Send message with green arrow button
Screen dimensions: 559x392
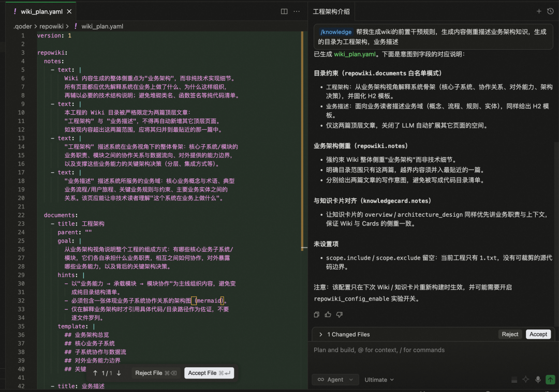(x=550, y=380)
